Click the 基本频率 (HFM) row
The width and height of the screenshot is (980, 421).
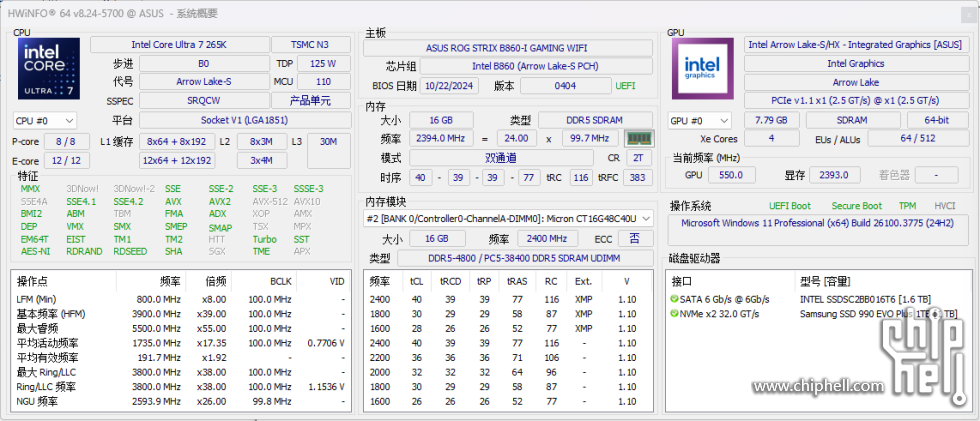(181, 314)
